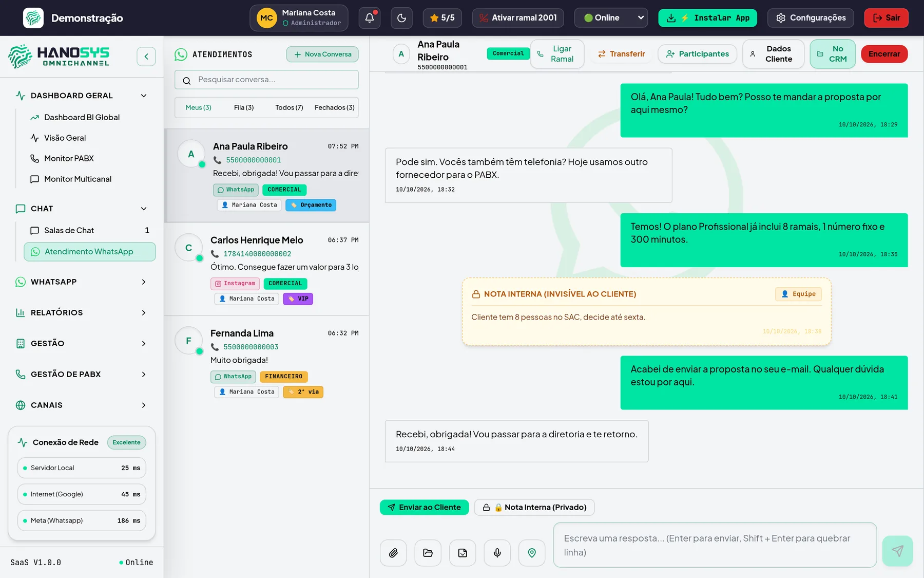
Task: Click the Sair logout button
Action: click(887, 18)
